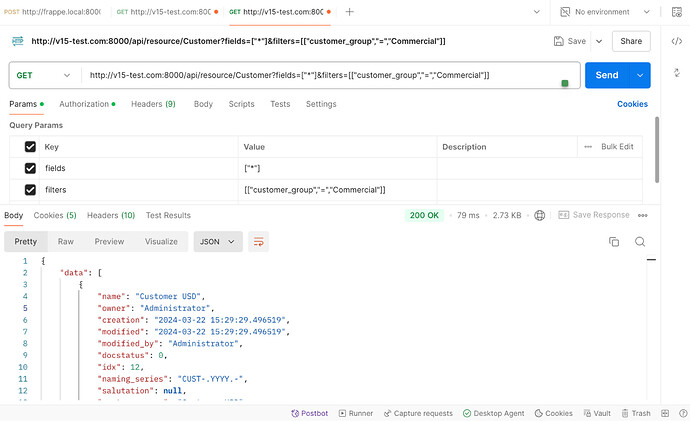Open Trash from the status bar
Screen dimensions: 690x421
(x=636, y=414)
